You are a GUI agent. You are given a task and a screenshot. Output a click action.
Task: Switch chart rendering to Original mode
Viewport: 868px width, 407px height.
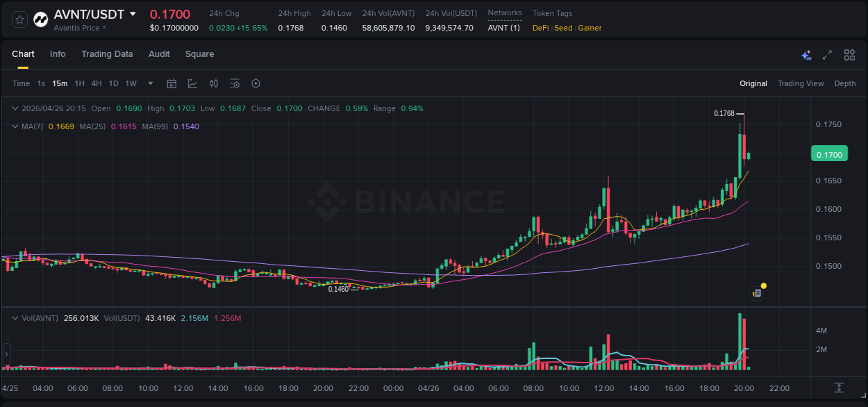pyautogui.click(x=753, y=83)
